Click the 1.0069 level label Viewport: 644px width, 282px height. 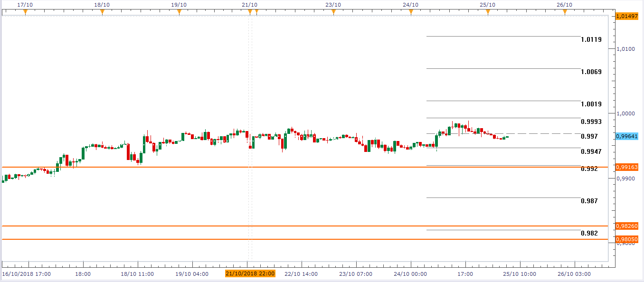point(591,72)
